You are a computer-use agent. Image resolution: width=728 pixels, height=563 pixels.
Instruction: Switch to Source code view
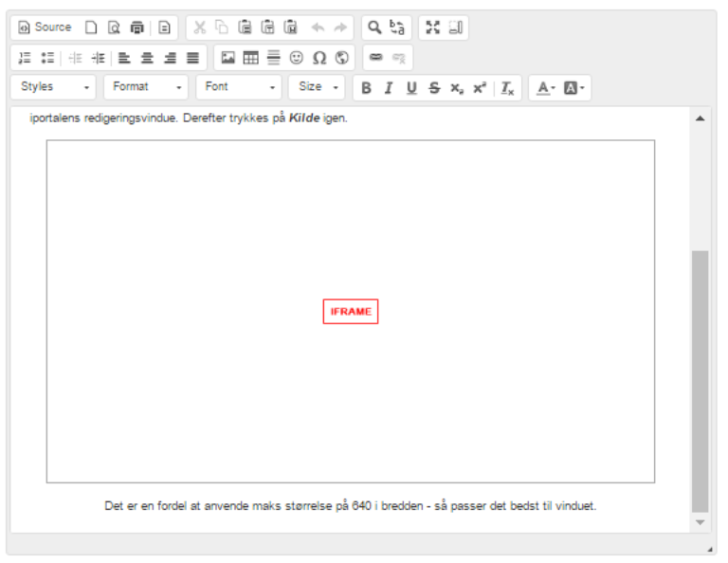tap(45, 27)
